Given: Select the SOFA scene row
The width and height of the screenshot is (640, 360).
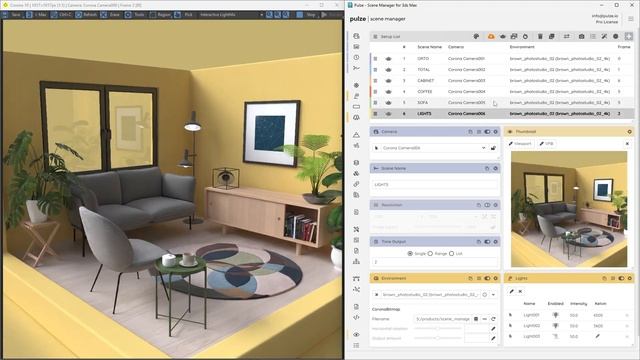Looking at the screenshot, I should [x=502, y=102].
